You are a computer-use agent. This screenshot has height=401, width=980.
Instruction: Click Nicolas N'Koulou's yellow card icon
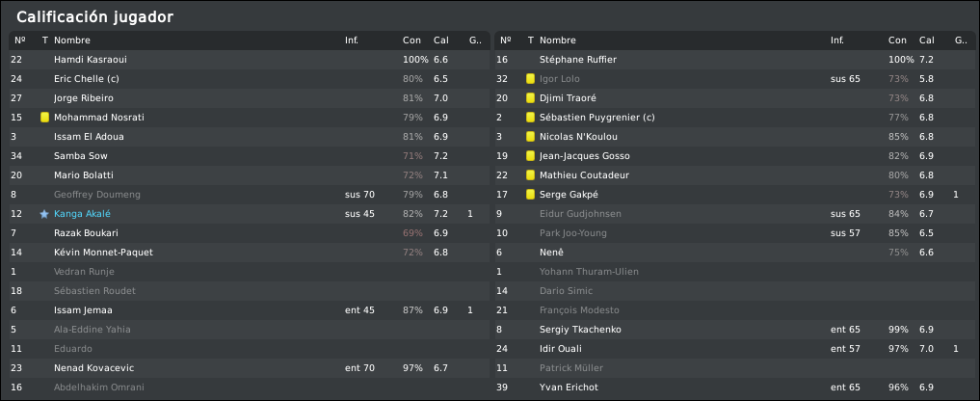[x=529, y=137]
